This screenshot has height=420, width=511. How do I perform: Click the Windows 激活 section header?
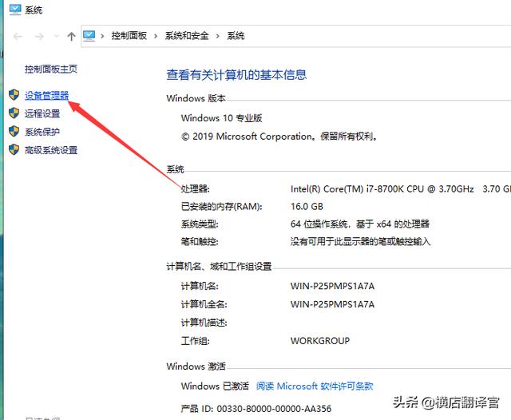[x=196, y=367]
